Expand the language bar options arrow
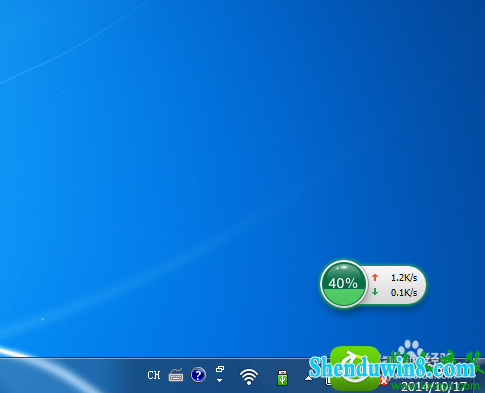 point(219,380)
